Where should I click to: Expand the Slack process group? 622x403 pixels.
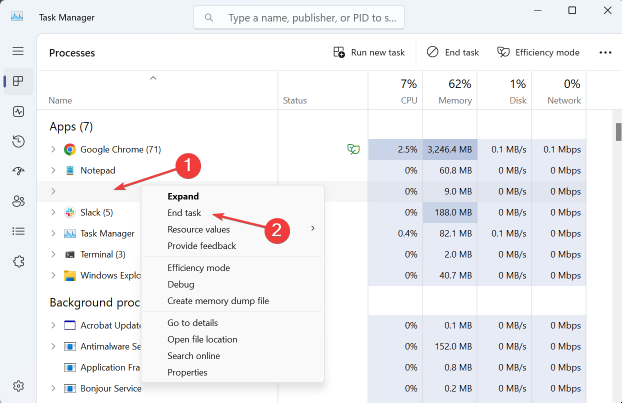pyautogui.click(x=54, y=212)
